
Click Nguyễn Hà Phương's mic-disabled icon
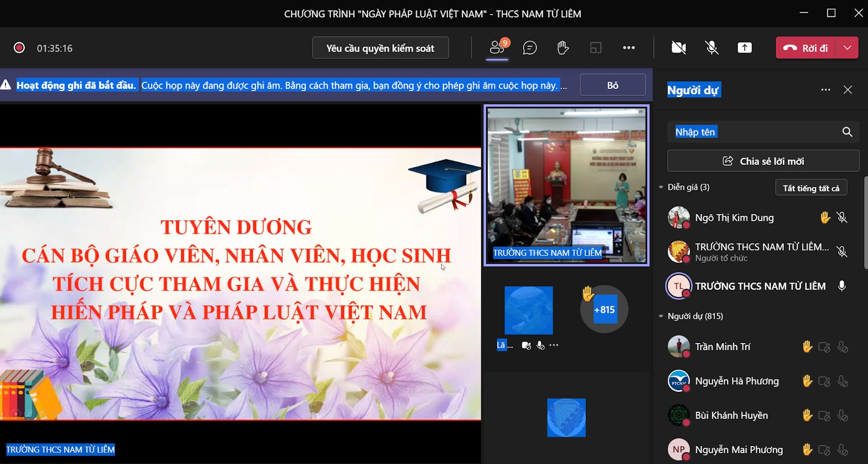tap(843, 382)
